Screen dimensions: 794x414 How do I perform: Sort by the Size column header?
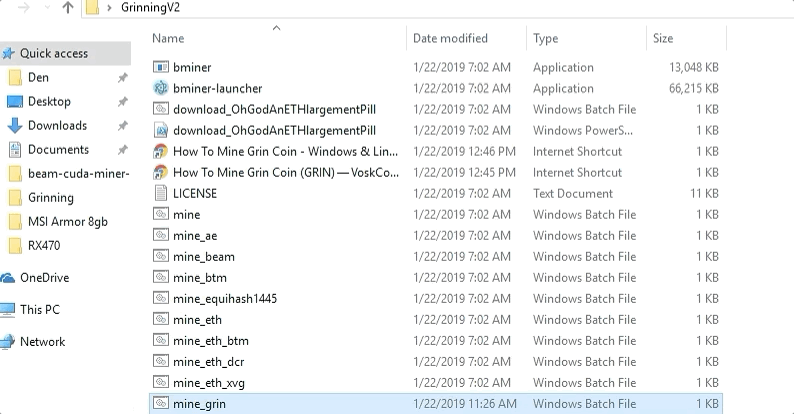[663, 38]
